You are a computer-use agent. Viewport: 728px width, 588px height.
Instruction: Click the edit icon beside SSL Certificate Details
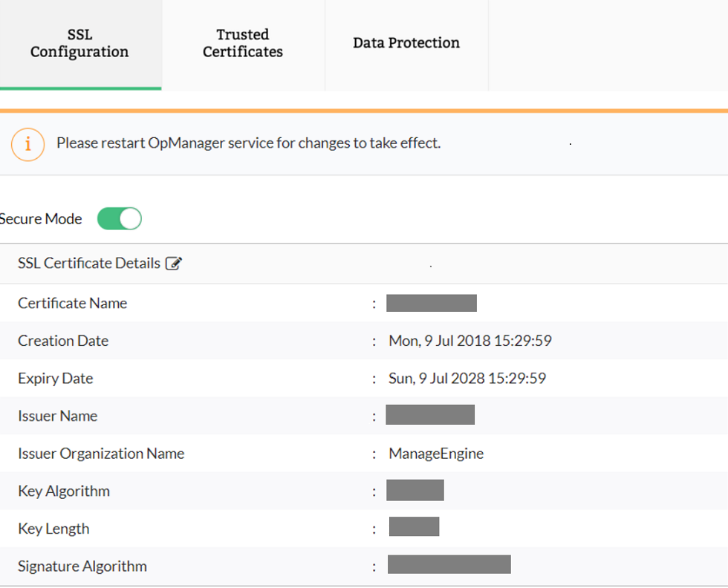[175, 263]
